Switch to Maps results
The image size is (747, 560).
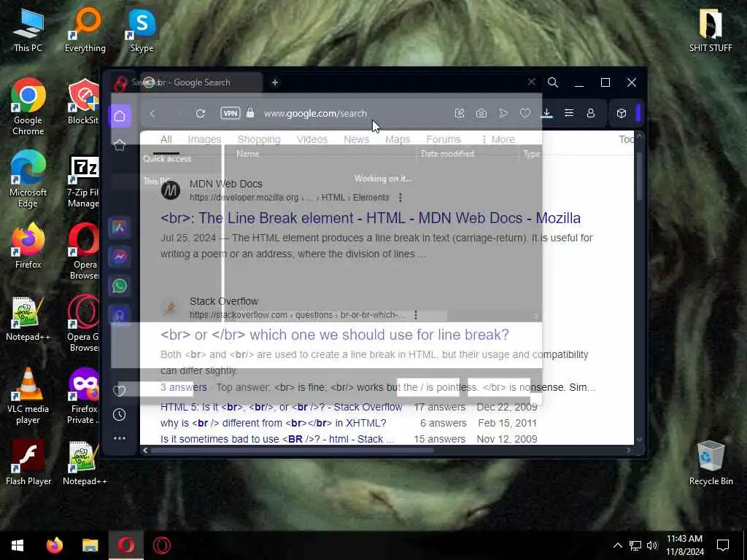pyautogui.click(x=398, y=139)
